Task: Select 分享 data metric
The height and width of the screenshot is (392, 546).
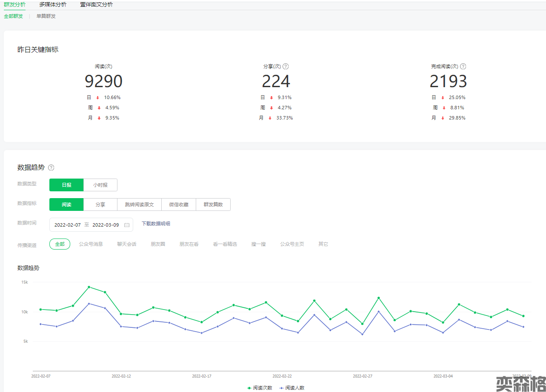Action: pos(100,205)
